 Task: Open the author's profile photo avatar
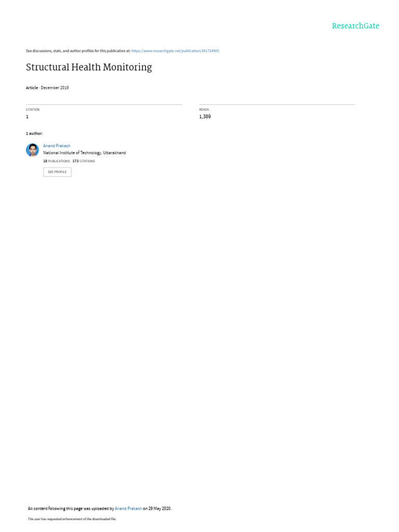coord(32,150)
